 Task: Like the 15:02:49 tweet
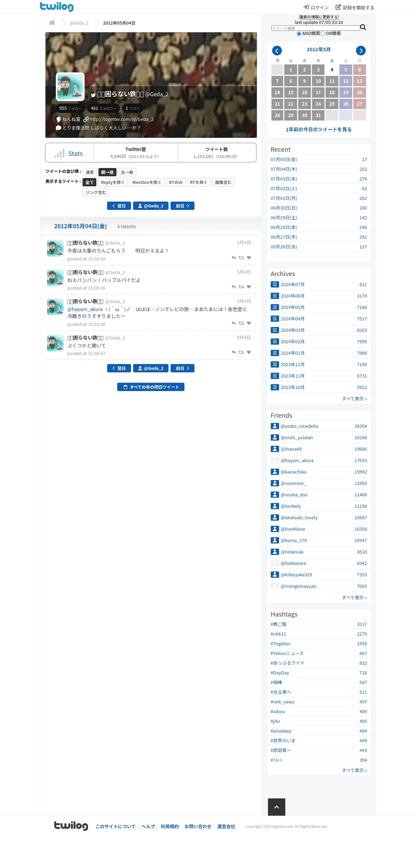(x=249, y=258)
